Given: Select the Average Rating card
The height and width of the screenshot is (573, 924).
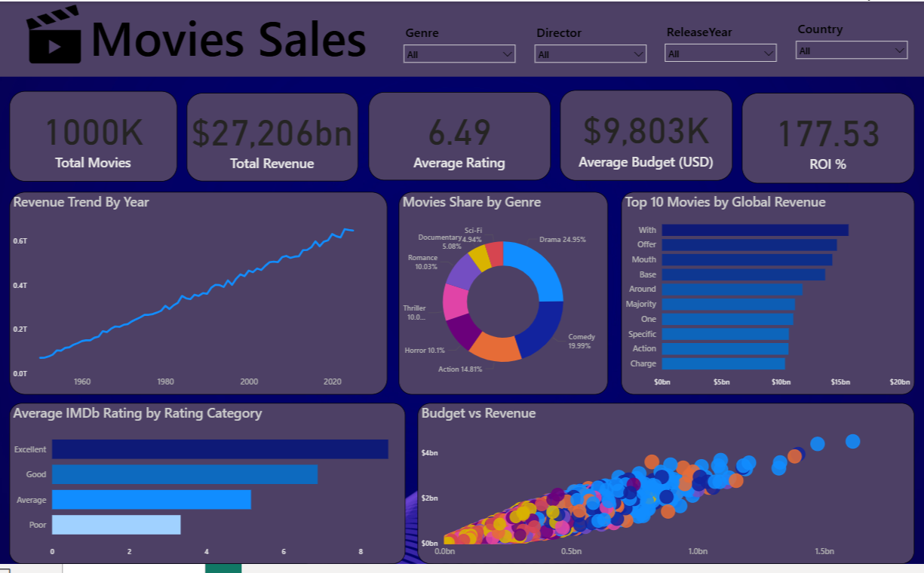Looking at the screenshot, I should (459, 137).
